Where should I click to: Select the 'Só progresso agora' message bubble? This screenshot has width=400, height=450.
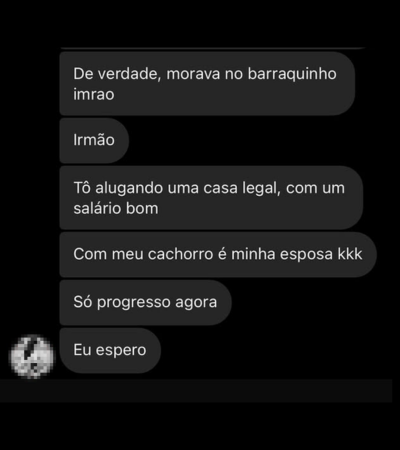[x=145, y=302]
